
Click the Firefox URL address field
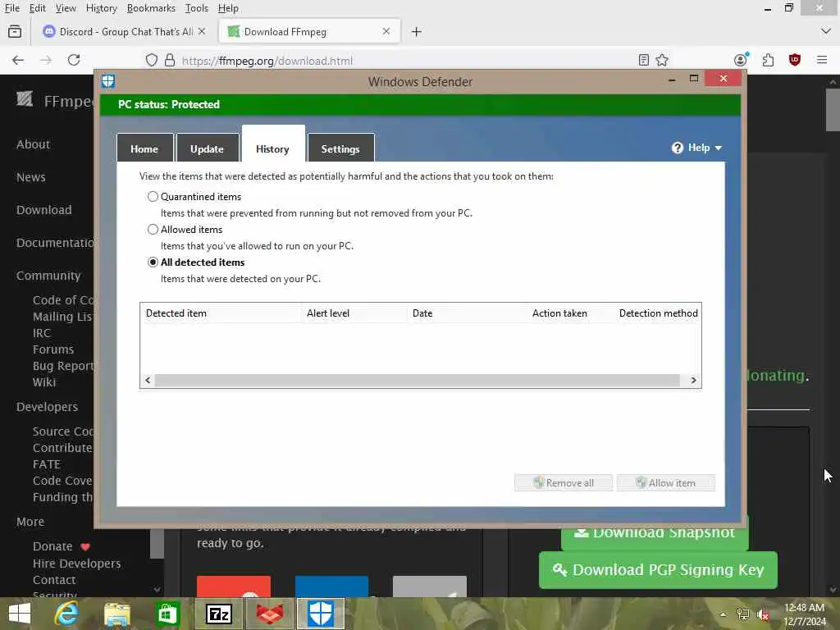coord(407,61)
